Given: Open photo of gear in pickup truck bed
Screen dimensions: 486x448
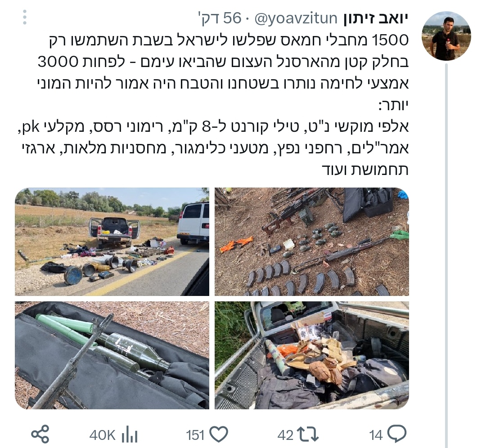Looking at the screenshot, I should pyautogui.click(x=312, y=355).
